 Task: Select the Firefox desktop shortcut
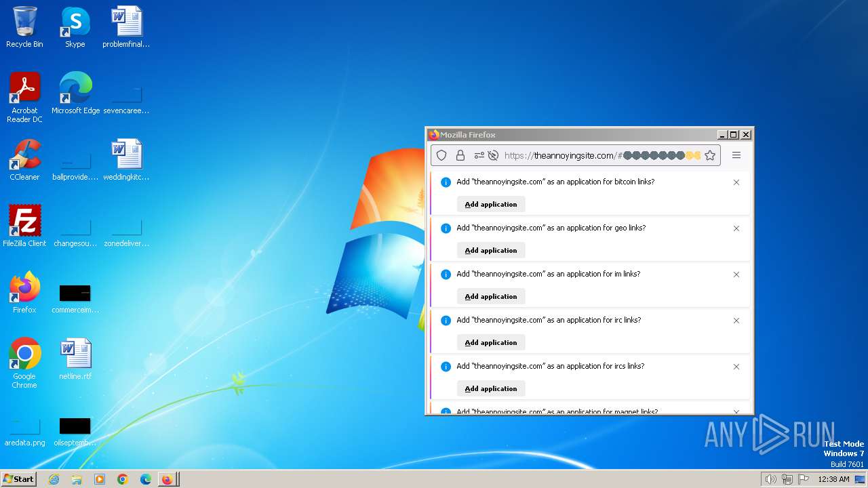coord(24,293)
